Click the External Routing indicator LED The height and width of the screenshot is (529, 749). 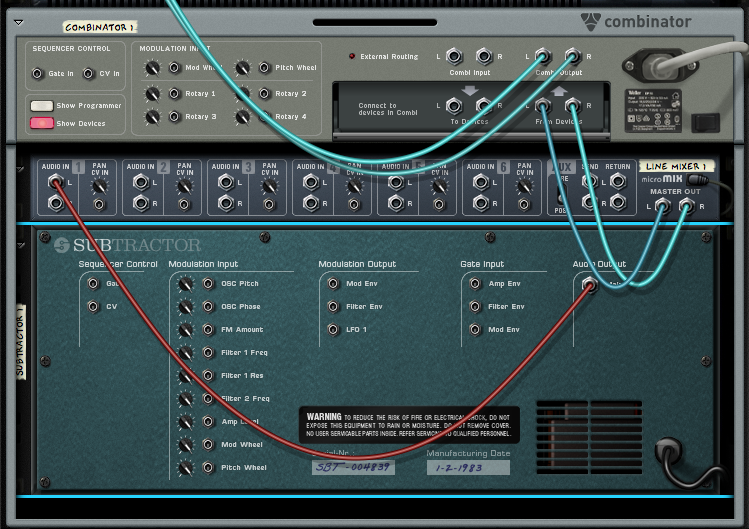coord(352,56)
